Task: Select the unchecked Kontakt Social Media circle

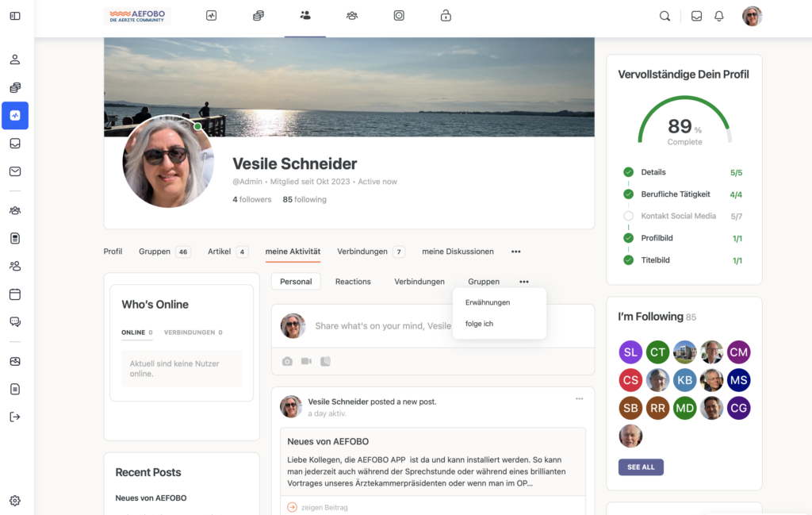Action: coord(628,216)
